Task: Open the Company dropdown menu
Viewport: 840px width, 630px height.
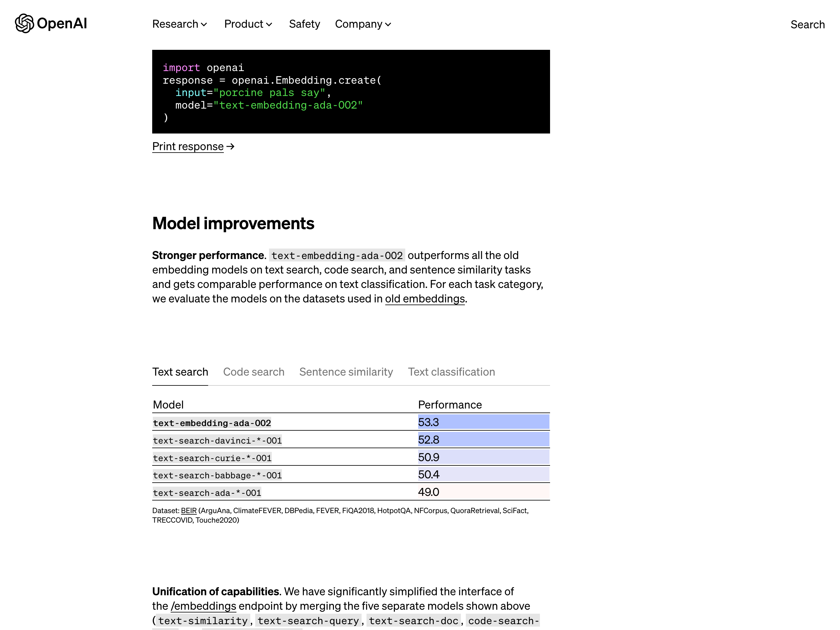Action: tap(363, 24)
